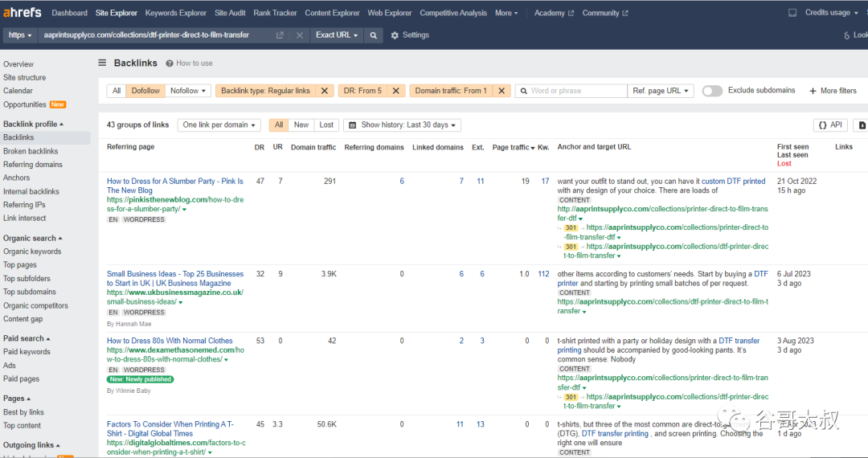Click the Word or phrase search field
This screenshot has height=458, width=868.
click(571, 91)
